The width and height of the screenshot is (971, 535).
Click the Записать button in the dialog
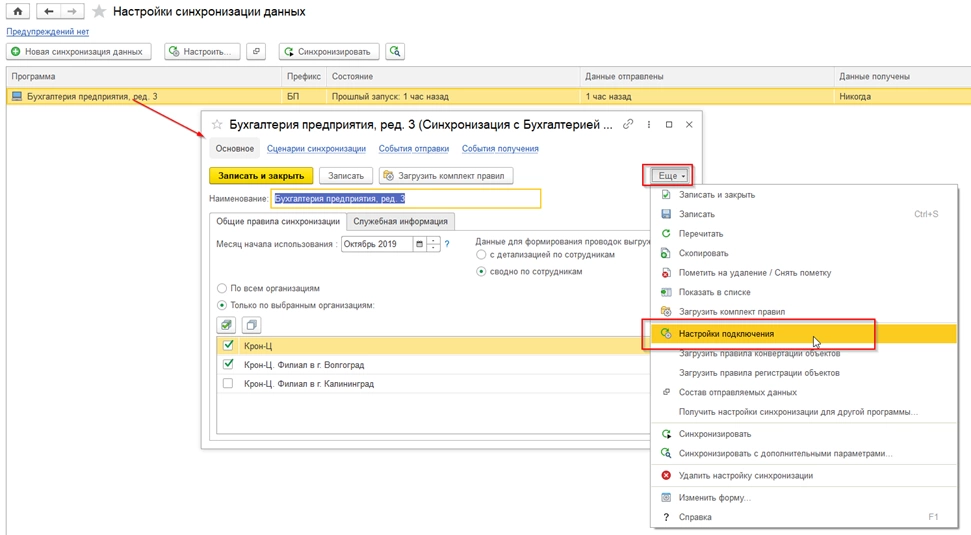point(346,176)
